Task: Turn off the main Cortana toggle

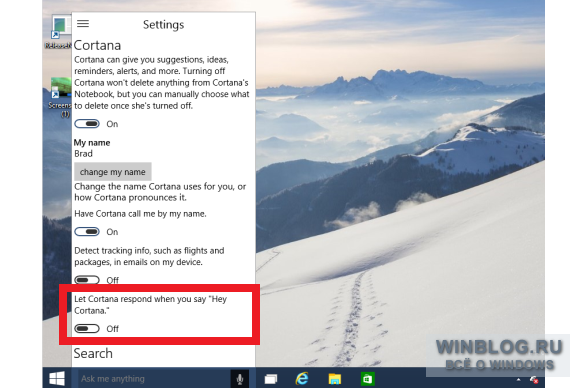Action: tap(87, 124)
